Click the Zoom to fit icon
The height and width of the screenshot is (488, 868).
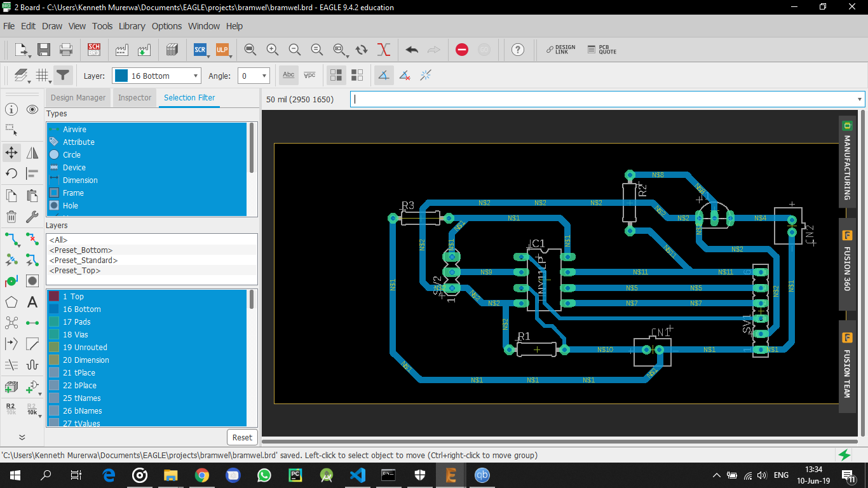click(250, 50)
